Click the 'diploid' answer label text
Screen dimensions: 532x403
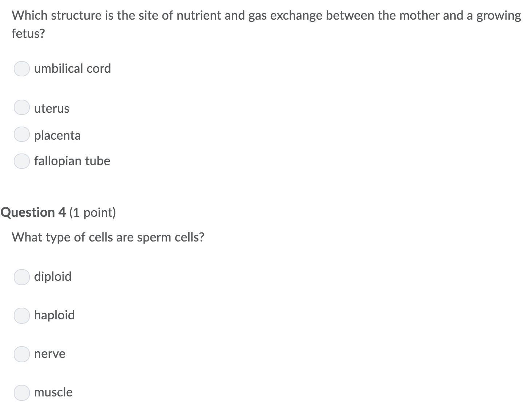coord(53,276)
